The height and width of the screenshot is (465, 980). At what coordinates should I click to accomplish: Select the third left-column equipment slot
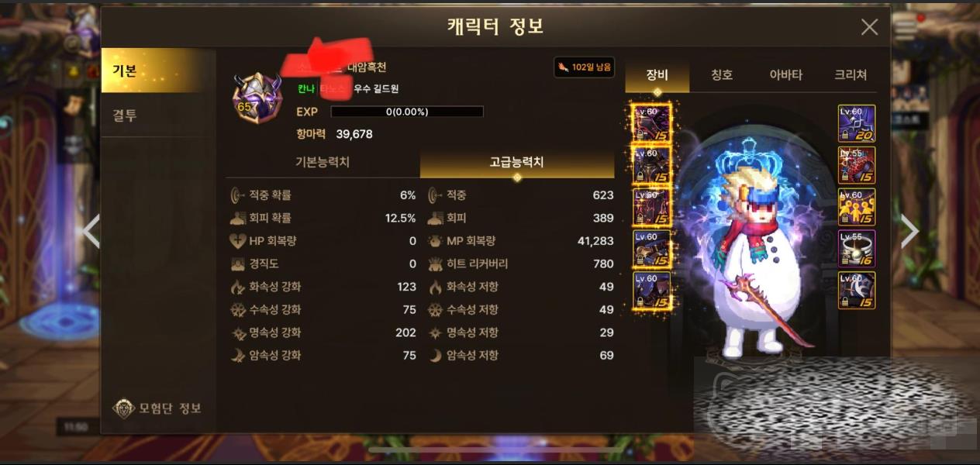tap(652, 207)
